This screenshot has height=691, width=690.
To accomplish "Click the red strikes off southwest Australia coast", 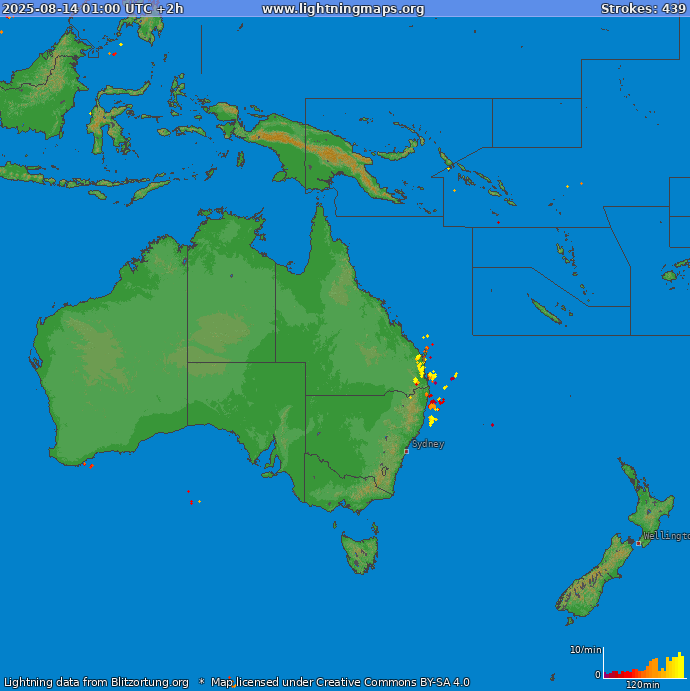I will tap(90, 466).
